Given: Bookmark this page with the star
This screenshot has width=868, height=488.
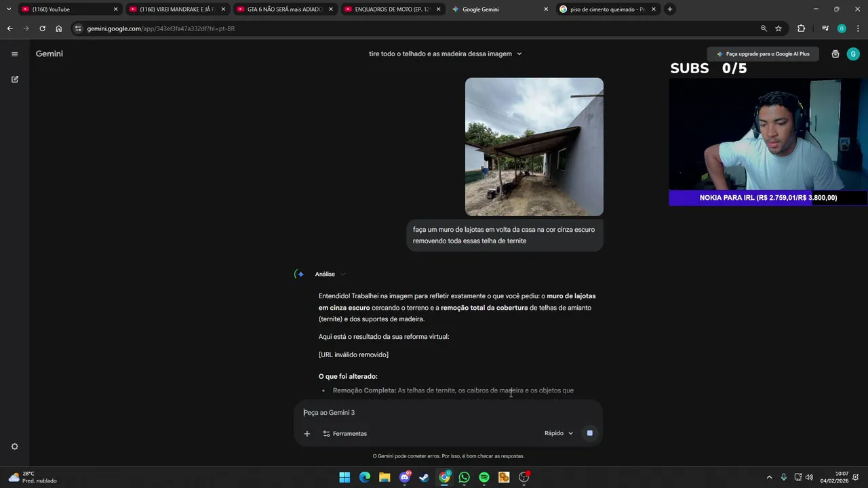Looking at the screenshot, I should pyautogui.click(x=778, y=28).
